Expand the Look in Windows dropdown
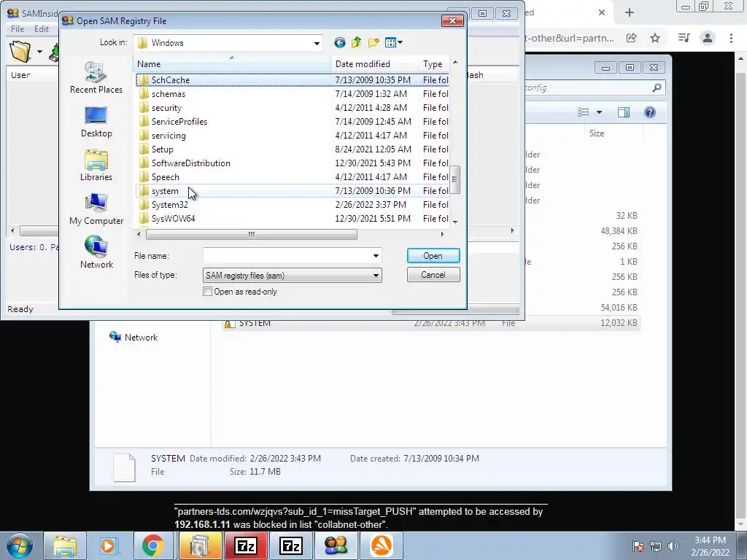747x560 pixels. (317, 43)
